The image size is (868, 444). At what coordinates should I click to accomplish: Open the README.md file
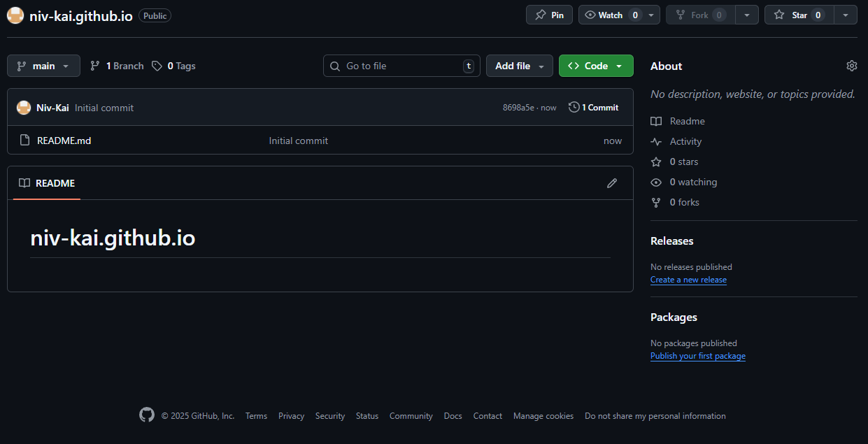[64, 141]
